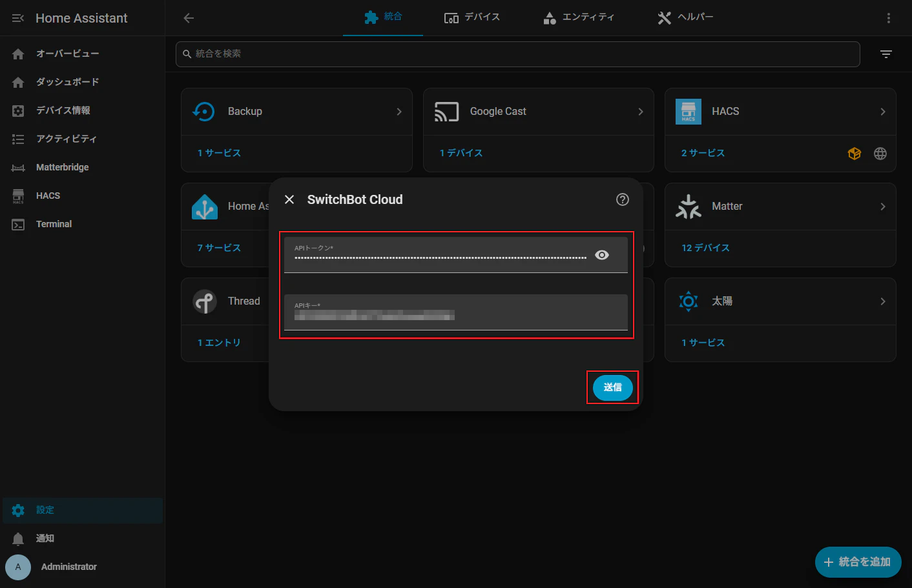
Task: Open the Home Assistant 7 サービス link
Action: pyautogui.click(x=219, y=248)
